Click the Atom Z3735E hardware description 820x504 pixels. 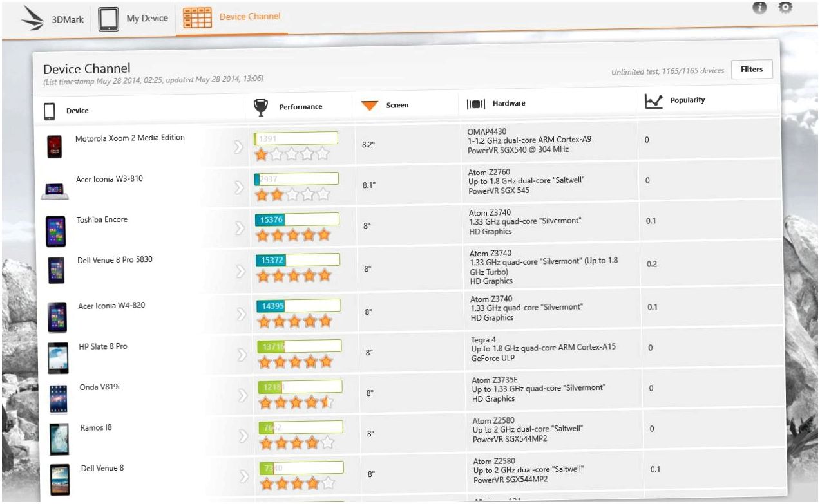539,389
